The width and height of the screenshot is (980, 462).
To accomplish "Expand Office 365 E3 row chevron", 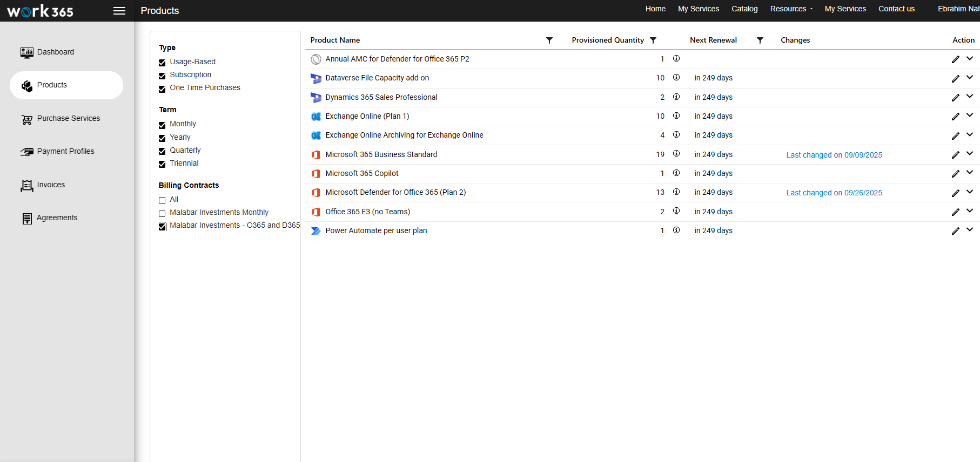I will (x=970, y=210).
